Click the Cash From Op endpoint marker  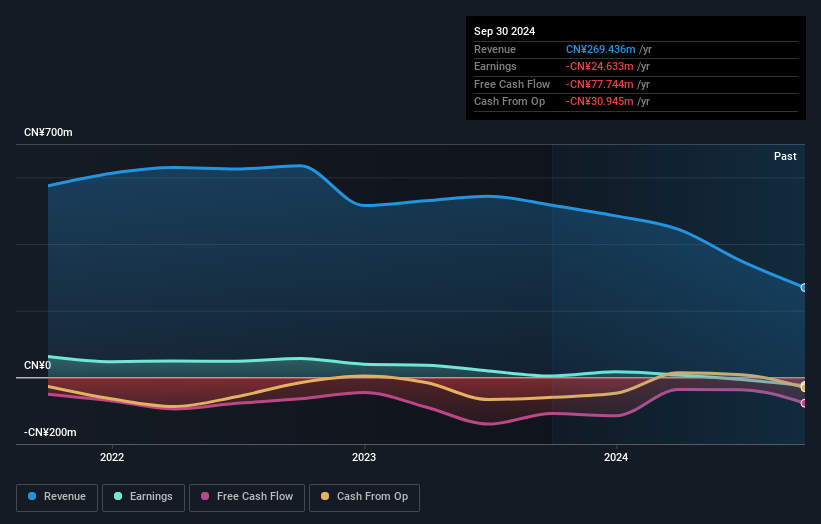(804, 388)
